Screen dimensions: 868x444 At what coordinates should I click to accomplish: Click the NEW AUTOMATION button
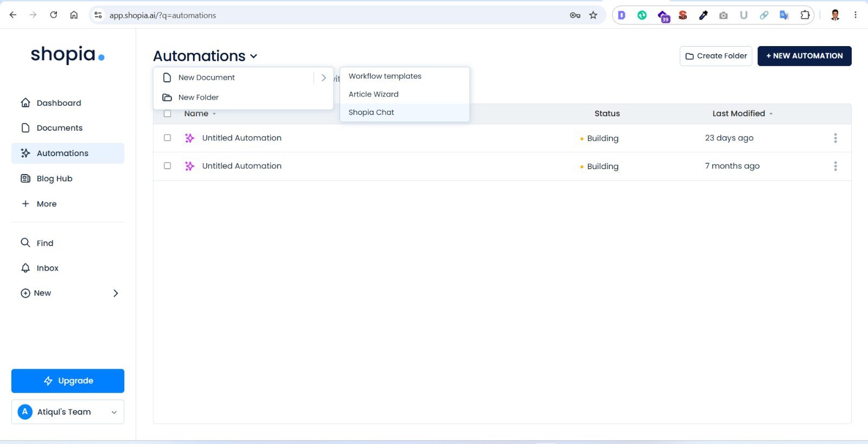(x=805, y=56)
